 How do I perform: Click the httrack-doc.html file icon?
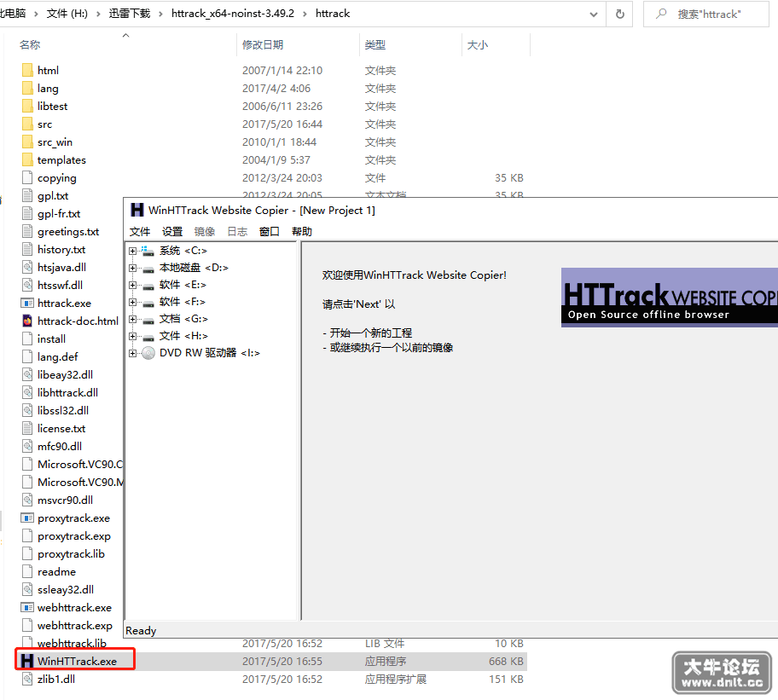(28, 321)
